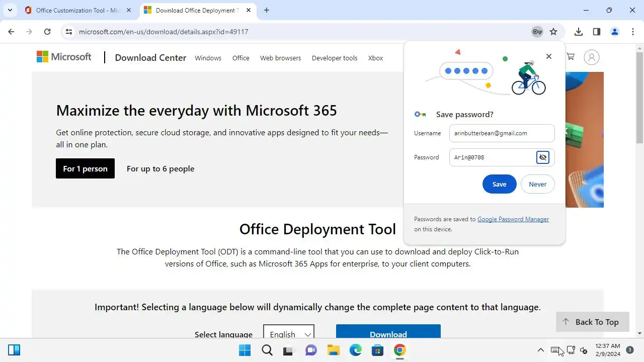Image resolution: width=644 pixels, height=362 pixels.
Task: Open the Xbox menu item
Action: (375, 58)
